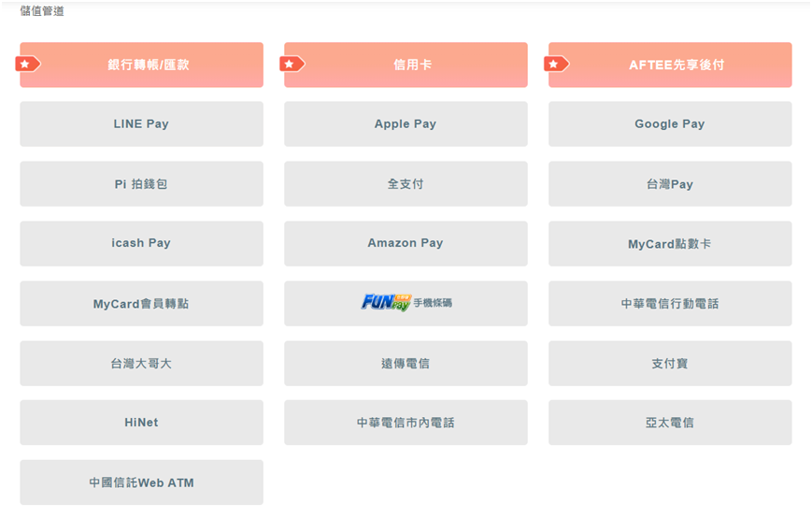The height and width of the screenshot is (518, 812).
Task: Select 中華電信行動電話 billing
Action: [670, 304]
